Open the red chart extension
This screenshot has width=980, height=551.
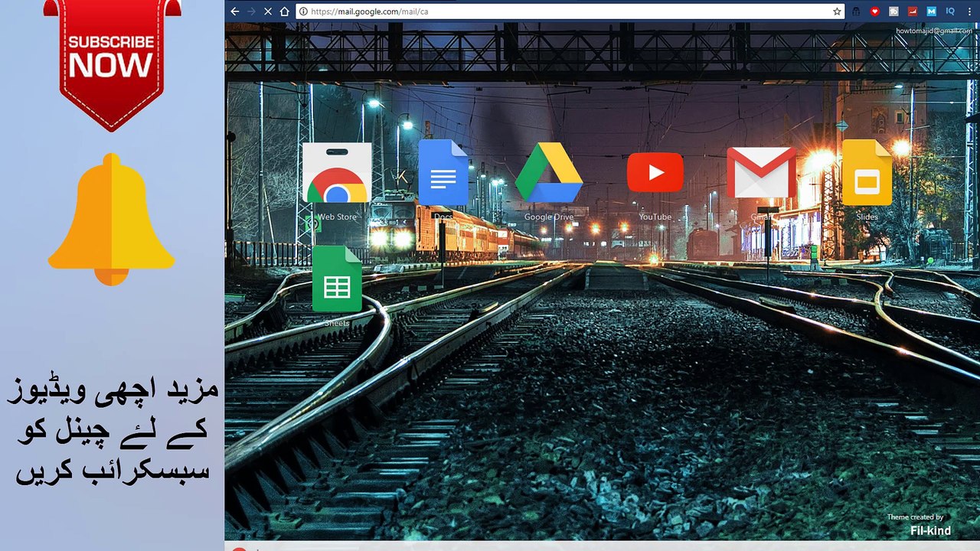(x=913, y=11)
